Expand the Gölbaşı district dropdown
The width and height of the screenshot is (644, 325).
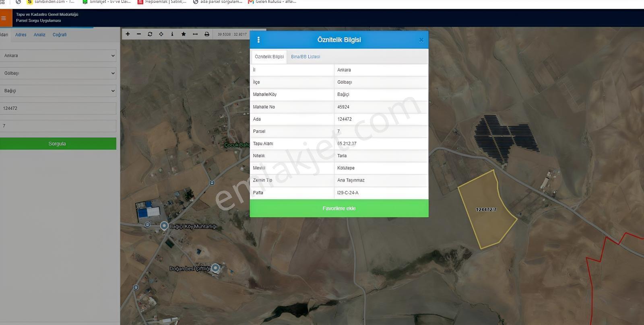click(58, 73)
